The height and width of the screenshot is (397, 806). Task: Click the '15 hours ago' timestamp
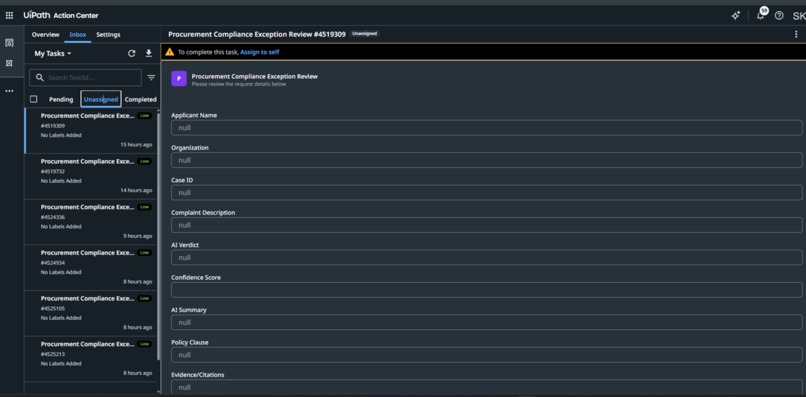(x=136, y=145)
